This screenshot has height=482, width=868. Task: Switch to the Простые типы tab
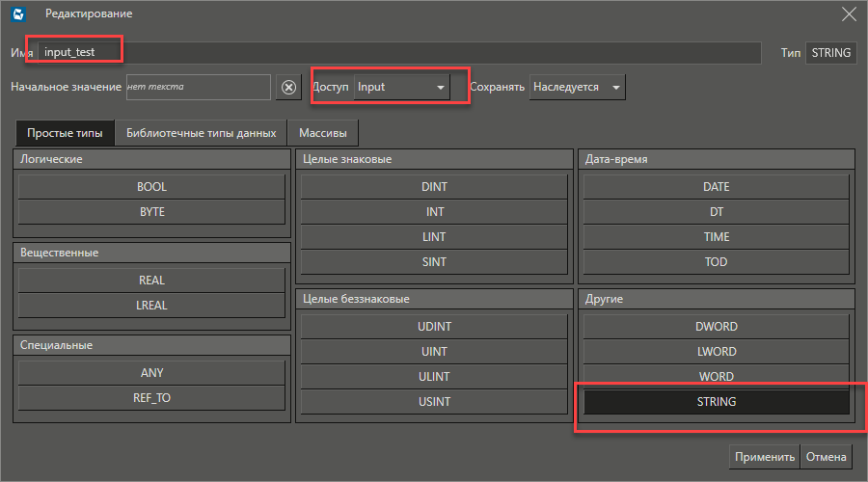(65, 133)
